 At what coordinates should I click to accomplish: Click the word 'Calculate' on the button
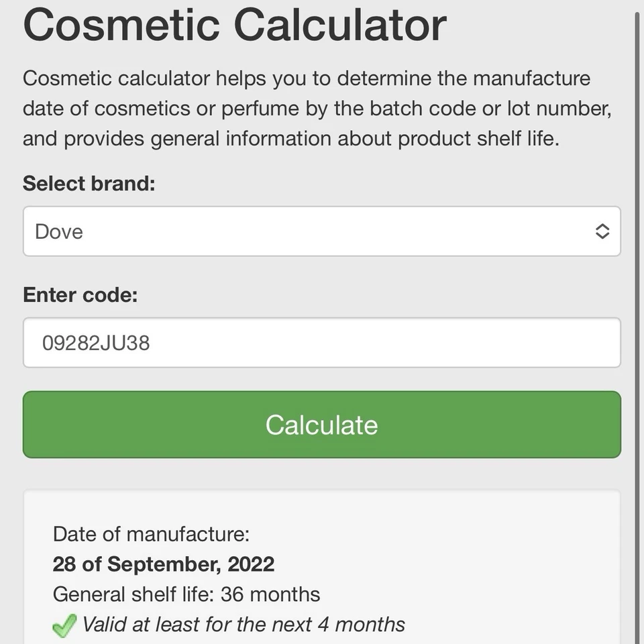321,425
